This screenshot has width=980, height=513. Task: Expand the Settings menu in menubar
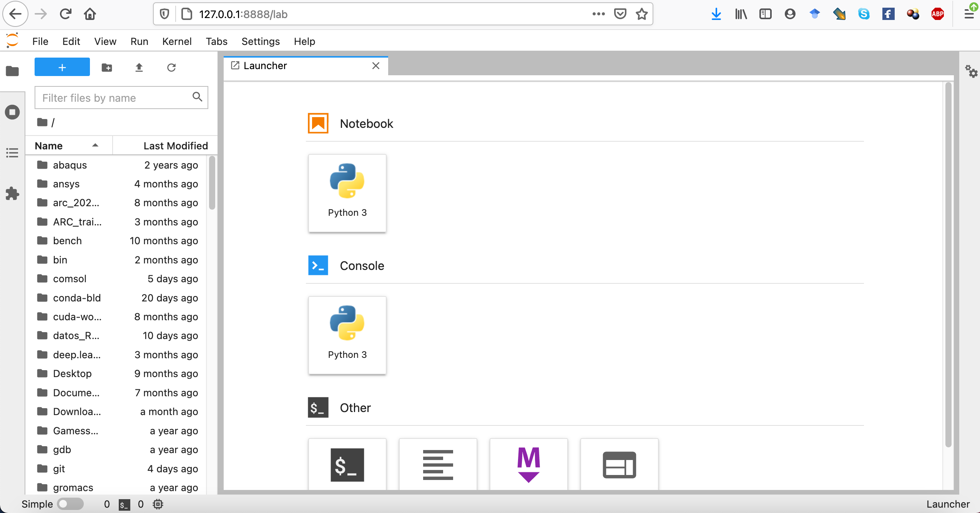(x=260, y=41)
